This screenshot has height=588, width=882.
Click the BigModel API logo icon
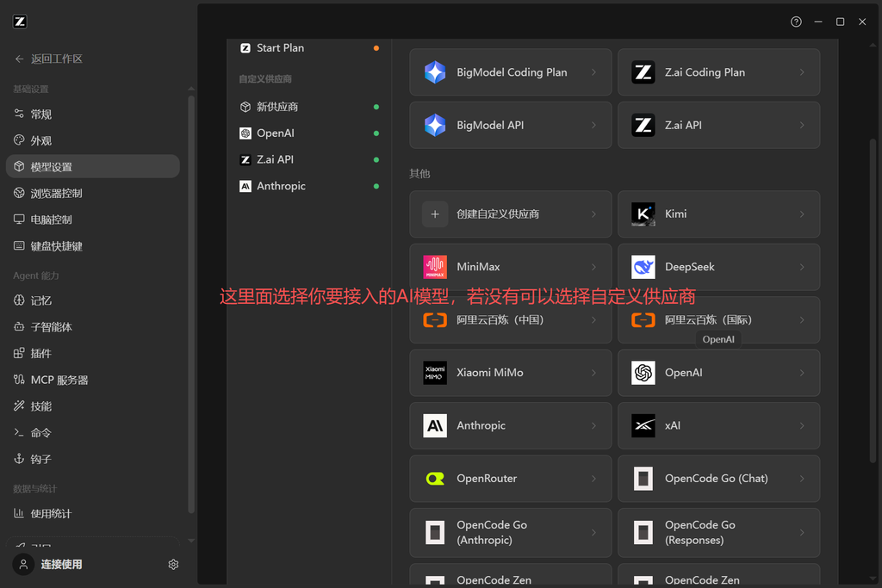(x=435, y=126)
